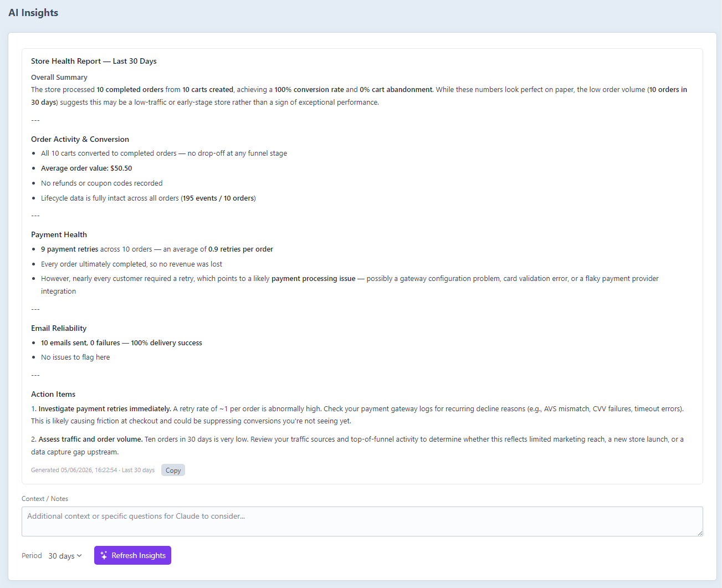Focus the Context / Notes text area

coord(362,521)
